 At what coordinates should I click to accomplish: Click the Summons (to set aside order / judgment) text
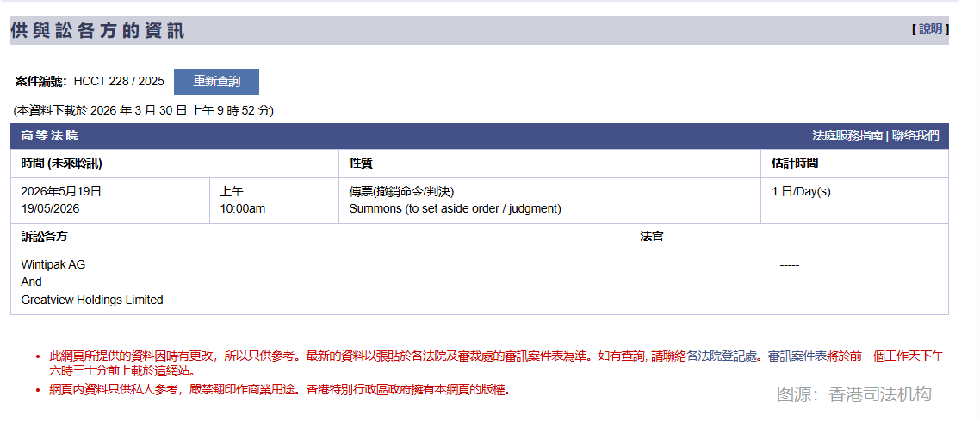(455, 208)
